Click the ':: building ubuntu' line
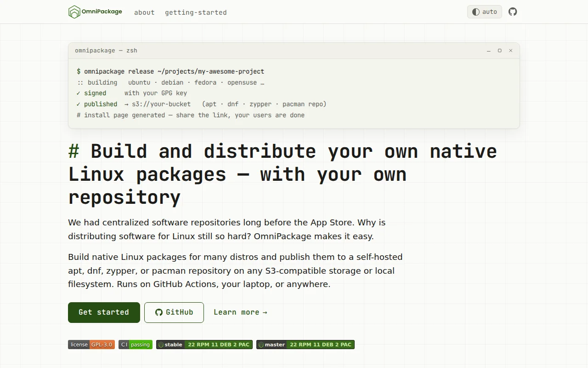The width and height of the screenshot is (588, 368). 170,82
